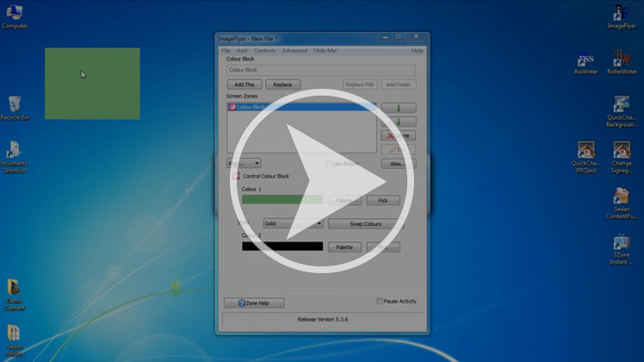Click Palette button for Colour 2
The width and height of the screenshot is (644, 362).
click(x=344, y=247)
